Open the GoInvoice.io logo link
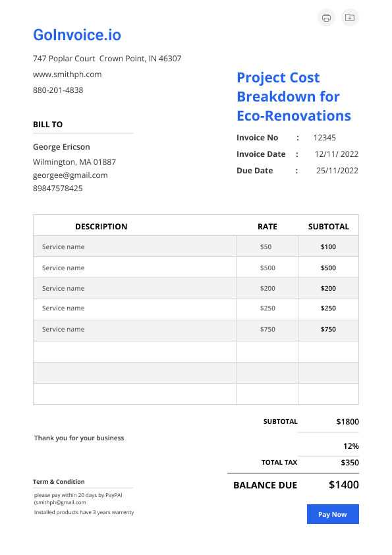The height and width of the screenshot is (555, 392). click(77, 35)
